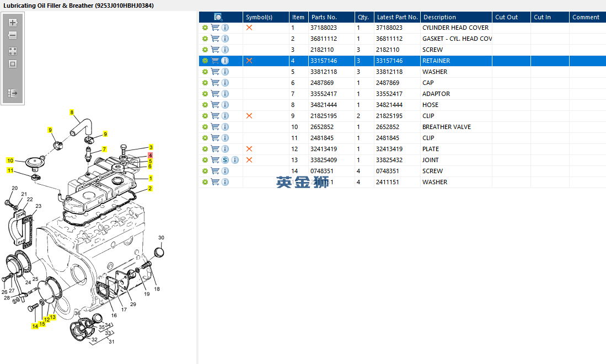
Task: Select callout 3 on the diagram
Action: pos(151,147)
